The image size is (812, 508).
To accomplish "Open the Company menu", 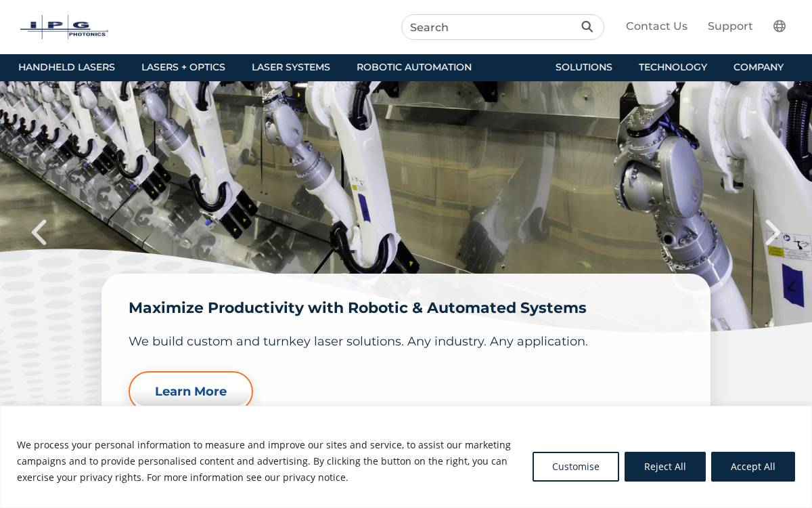I will tap(759, 68).
